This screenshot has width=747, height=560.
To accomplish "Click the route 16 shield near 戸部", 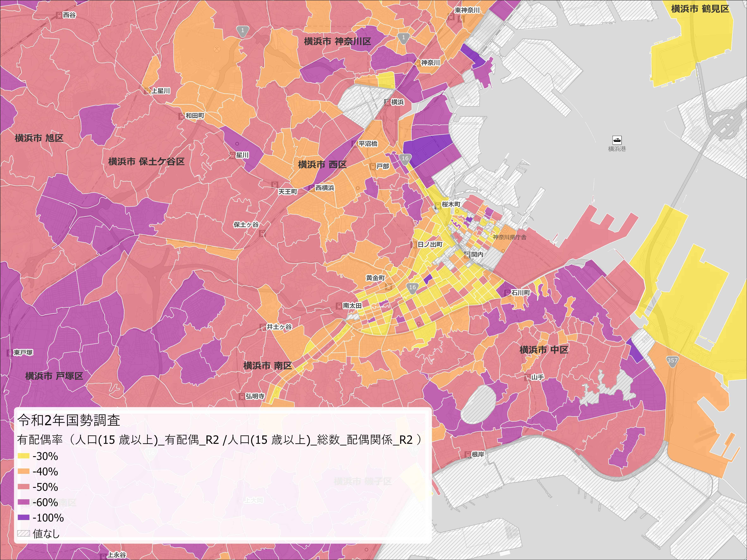I will (x=405, y=159).
